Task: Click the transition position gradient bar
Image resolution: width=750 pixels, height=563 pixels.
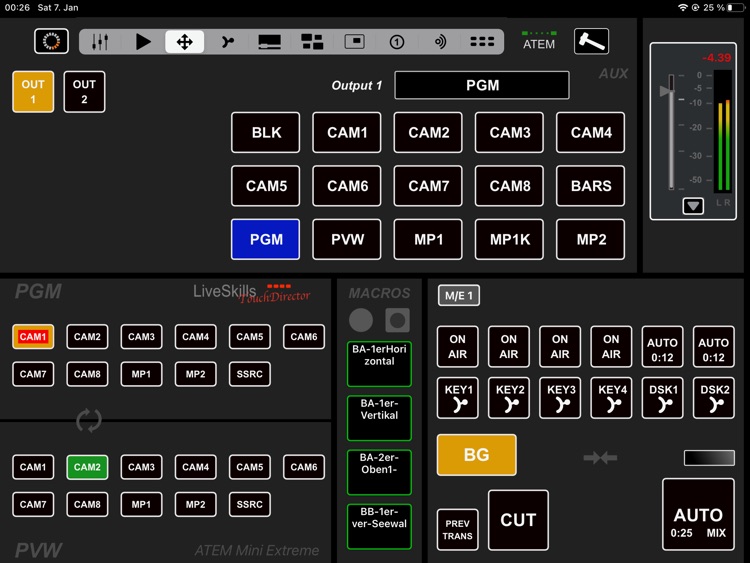Action: (709, 458)
